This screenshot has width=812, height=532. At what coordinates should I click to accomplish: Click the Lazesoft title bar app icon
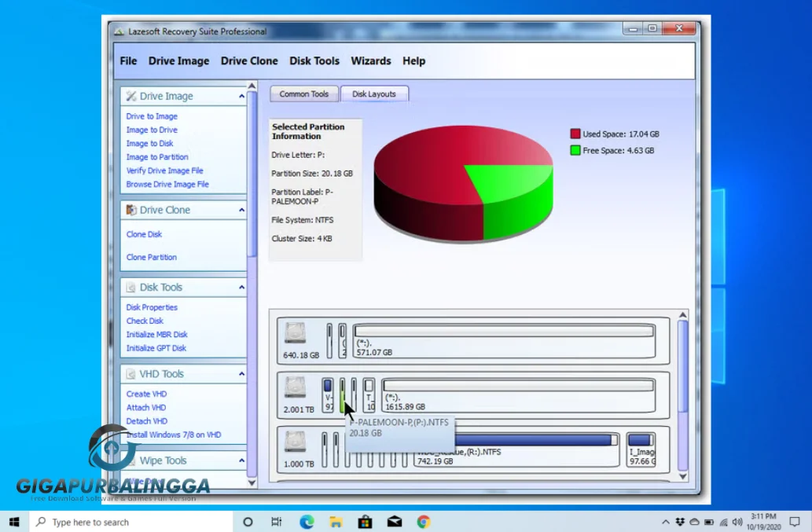point(119,31)
